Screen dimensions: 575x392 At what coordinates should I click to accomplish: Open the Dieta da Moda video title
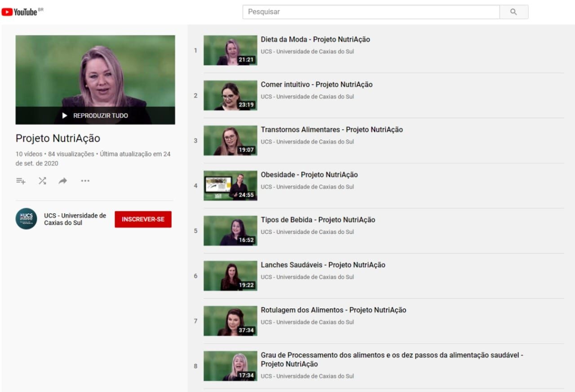click(x=315, y=40)
